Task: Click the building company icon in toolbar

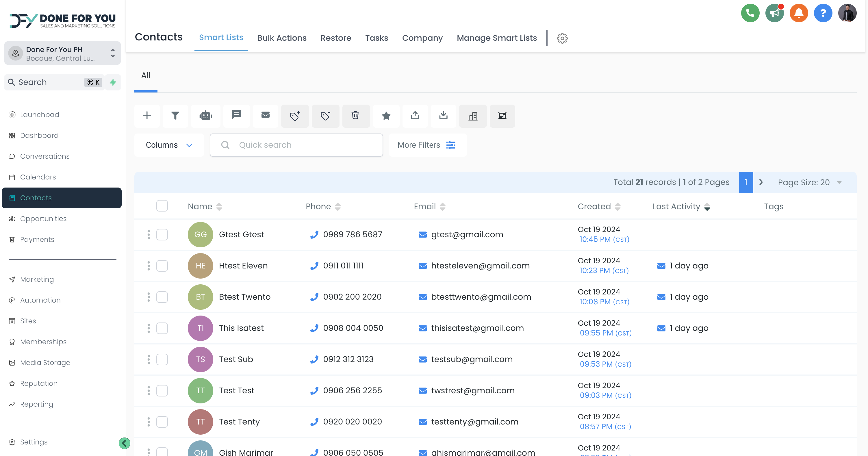Action: pyautogui.click(x=473, y=116)
